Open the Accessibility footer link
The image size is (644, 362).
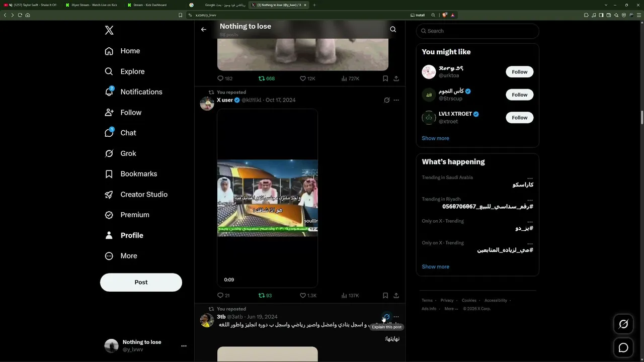click(x=496, y=301)
